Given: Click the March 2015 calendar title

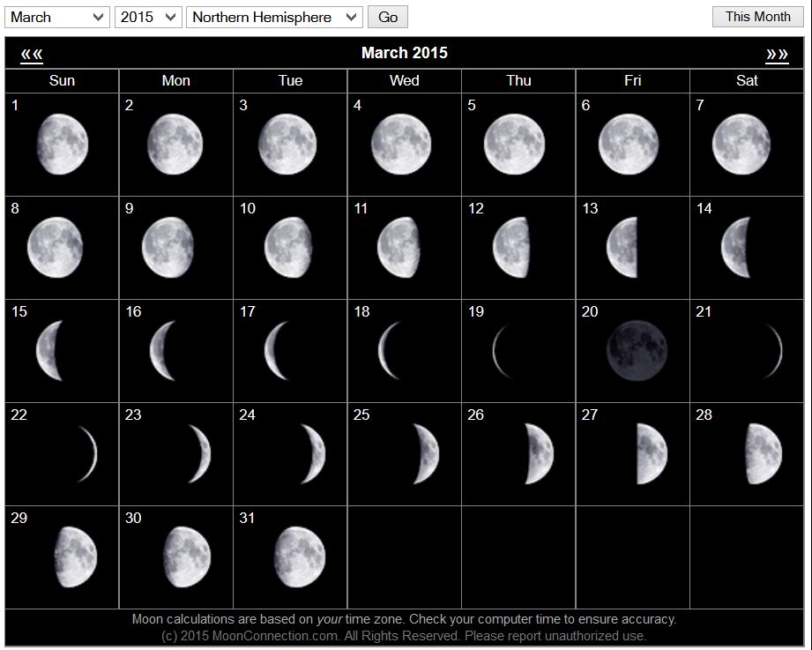Looking at the screenshot, I should tap(404, 53).
